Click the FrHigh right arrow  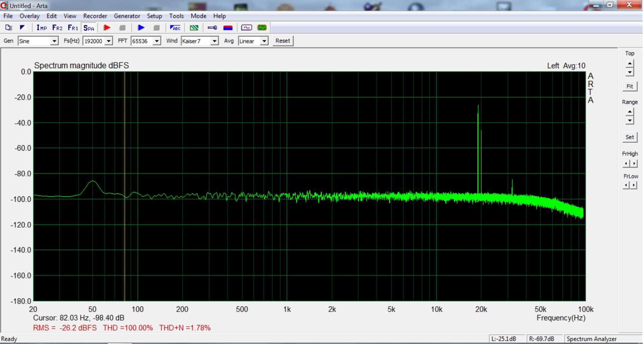pos(634,163)
